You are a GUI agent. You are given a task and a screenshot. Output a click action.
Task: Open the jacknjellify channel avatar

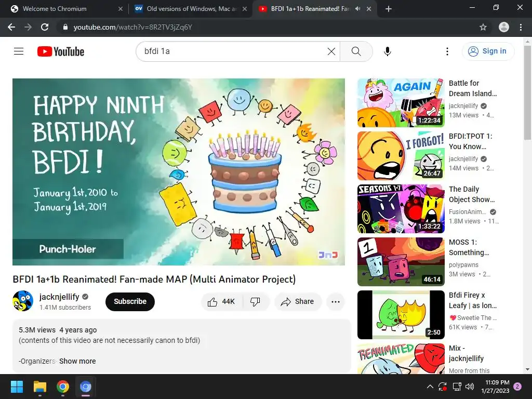coord(23,301)
